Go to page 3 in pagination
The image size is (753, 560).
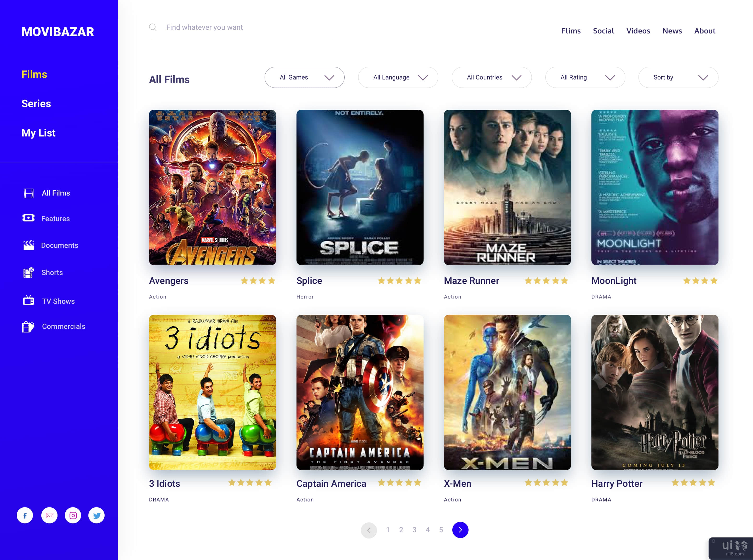414,530
